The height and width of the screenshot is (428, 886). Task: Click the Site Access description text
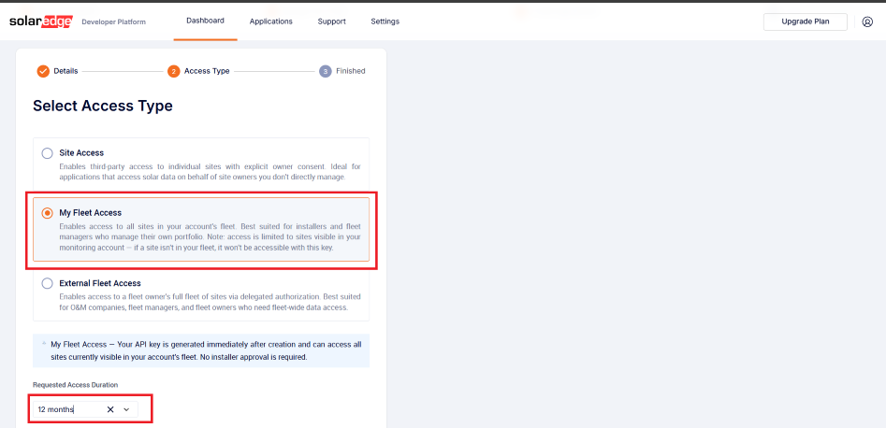(210, 172)
